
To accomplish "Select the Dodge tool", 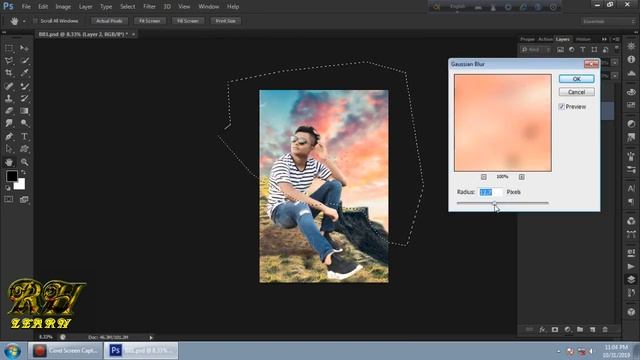I will (24, 123).
